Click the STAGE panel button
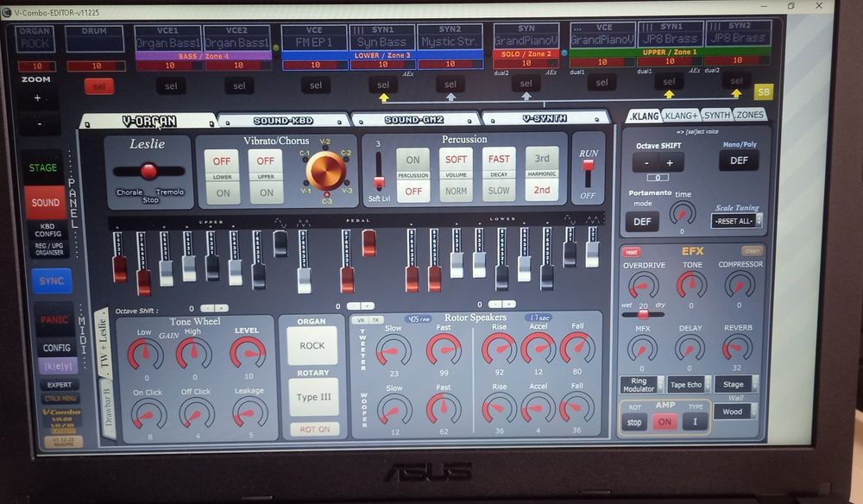Image resolution: width=863 pixels, height=504 pixels. (x=43, y=167)
